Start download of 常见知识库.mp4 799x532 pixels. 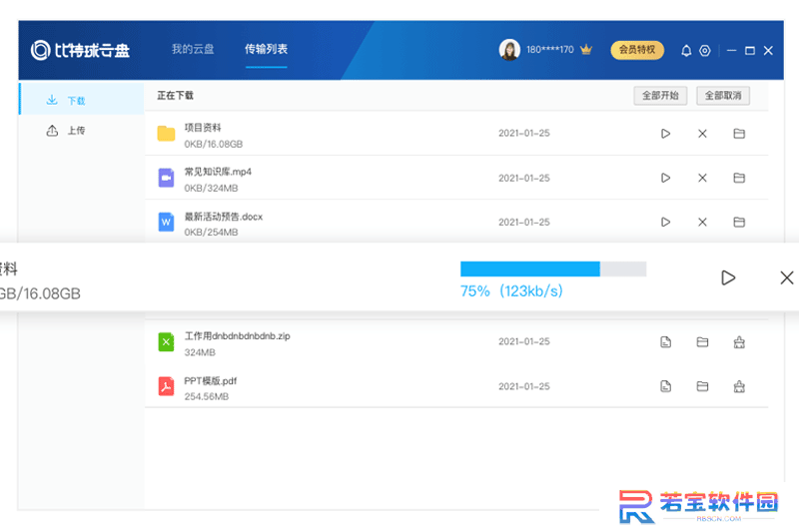point(665,178)
